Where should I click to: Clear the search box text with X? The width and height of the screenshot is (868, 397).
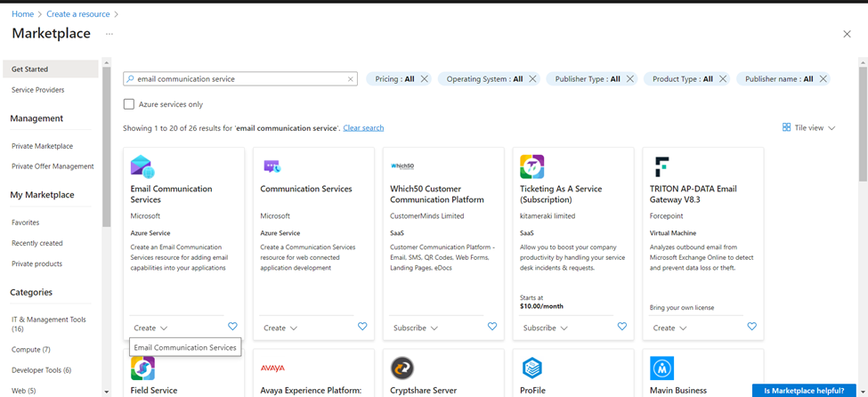[351, 79]
